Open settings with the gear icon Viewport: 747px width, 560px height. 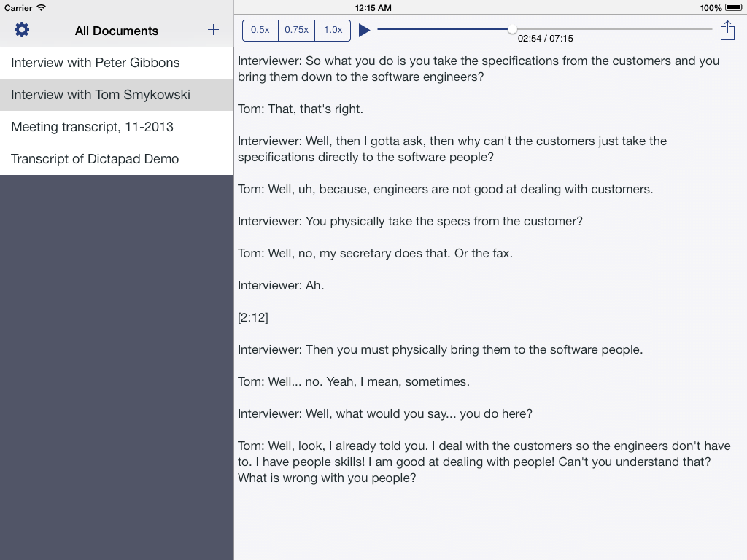[21, 30]
